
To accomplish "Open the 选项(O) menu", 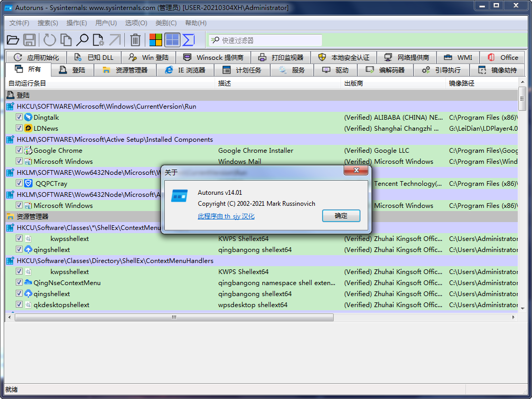I will click(x=136, y=23).
